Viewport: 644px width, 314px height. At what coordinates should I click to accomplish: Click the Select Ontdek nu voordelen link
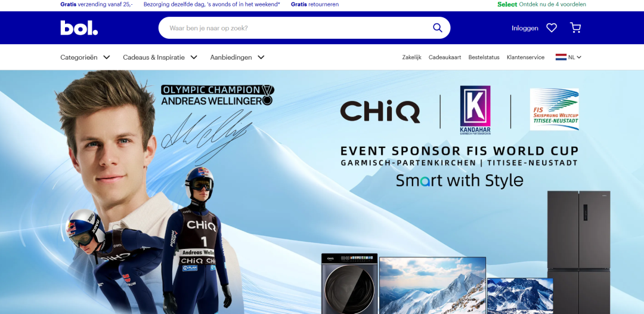pyautogui.click(x=541, y=5)
